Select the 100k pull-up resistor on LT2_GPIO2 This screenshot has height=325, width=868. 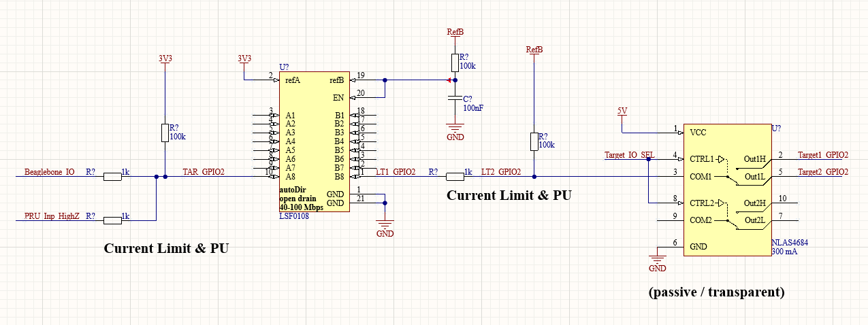coord(534,141)
